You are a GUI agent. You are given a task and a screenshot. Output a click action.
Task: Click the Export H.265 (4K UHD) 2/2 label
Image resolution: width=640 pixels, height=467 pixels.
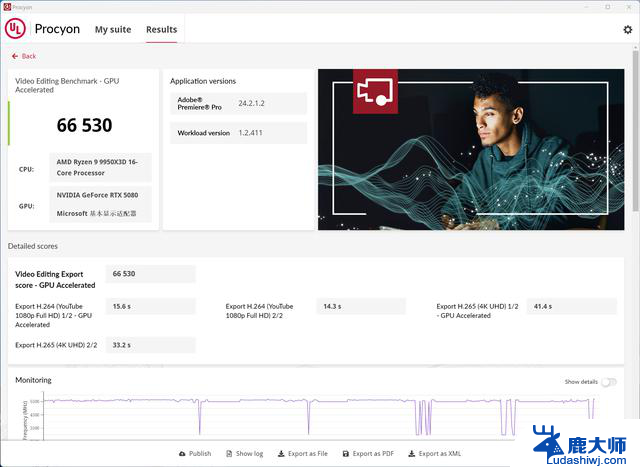56,345
